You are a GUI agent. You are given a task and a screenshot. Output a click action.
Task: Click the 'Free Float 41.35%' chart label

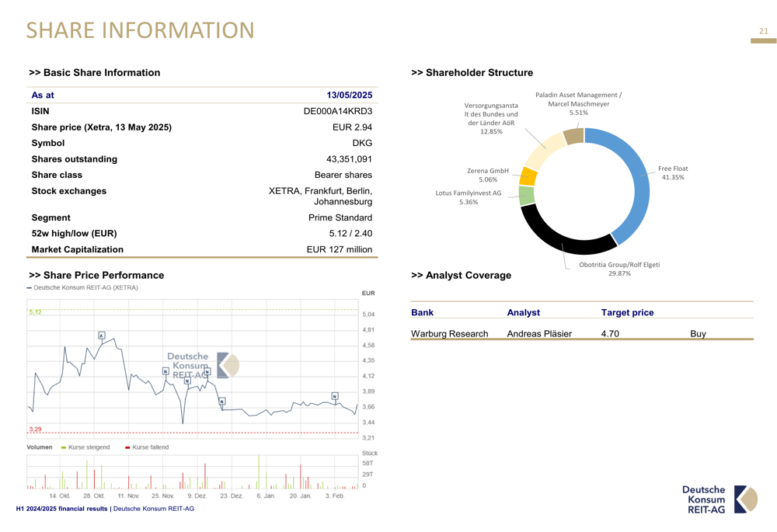pos(673,173)
